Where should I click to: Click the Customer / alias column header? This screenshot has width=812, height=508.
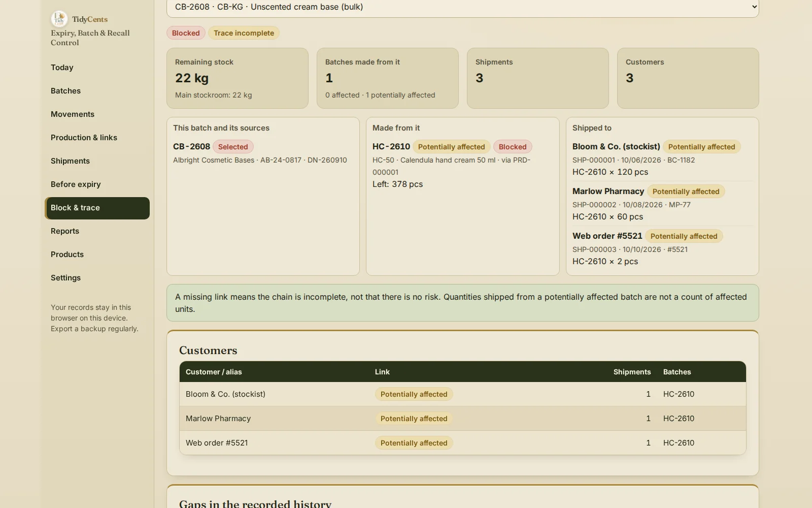[x=214, y=372]
